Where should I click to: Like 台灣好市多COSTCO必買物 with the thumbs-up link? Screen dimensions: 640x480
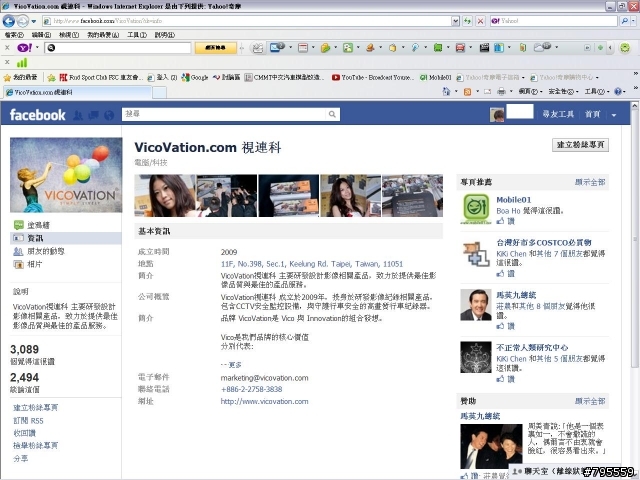pos(506,273)
